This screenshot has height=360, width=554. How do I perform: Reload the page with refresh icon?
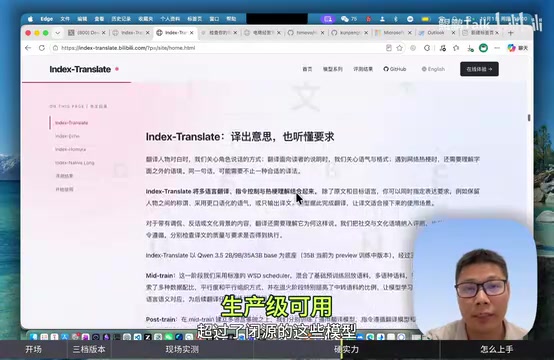click(x=42, y=48)
